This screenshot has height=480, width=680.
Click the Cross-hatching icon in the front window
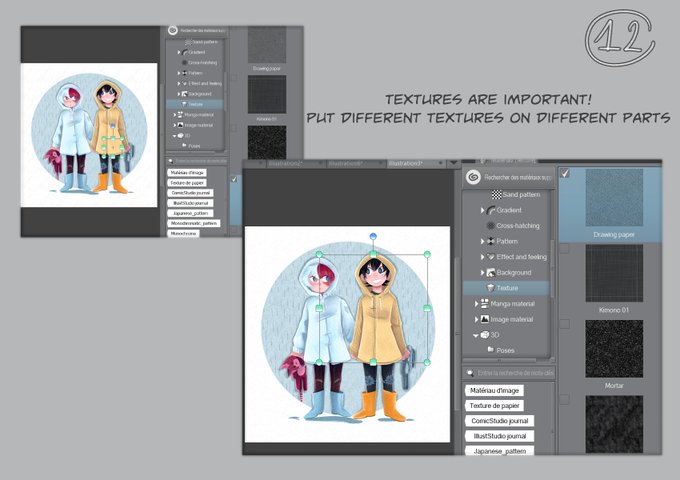click(x=490, y=225)
